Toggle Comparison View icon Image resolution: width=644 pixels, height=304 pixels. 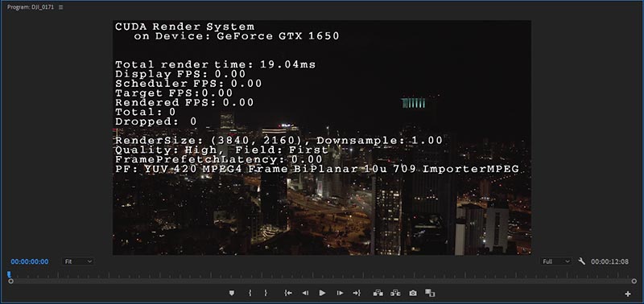[x=430, y=293]
